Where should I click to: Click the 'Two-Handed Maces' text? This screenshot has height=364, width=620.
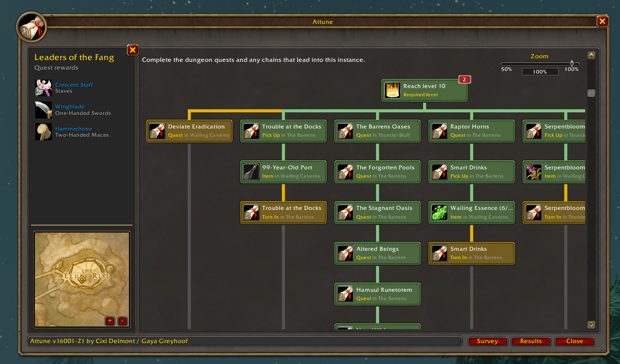[x=82, y=135]
